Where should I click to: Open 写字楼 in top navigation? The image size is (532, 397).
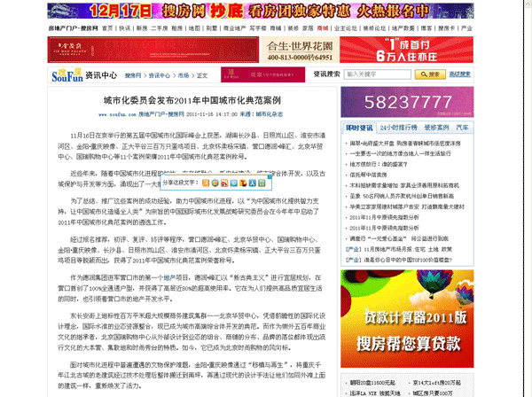(258, 28)
